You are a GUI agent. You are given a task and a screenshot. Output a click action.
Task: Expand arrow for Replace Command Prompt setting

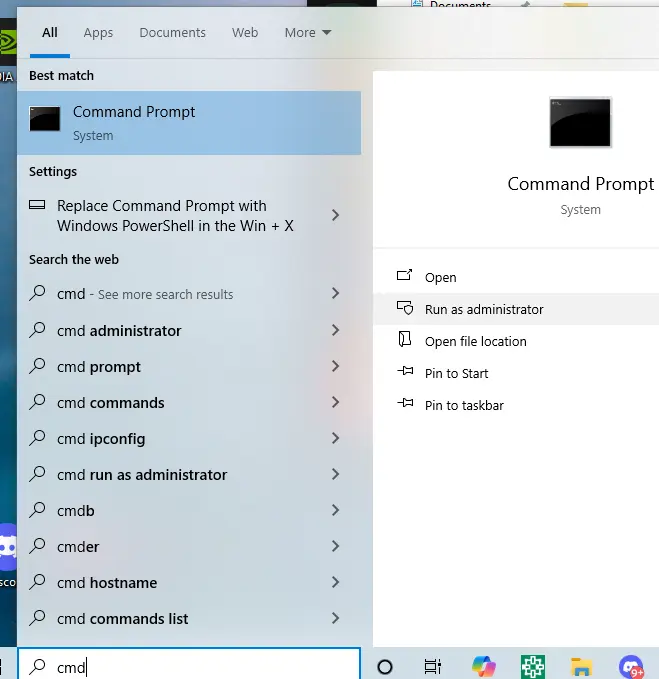coord(335,215)
